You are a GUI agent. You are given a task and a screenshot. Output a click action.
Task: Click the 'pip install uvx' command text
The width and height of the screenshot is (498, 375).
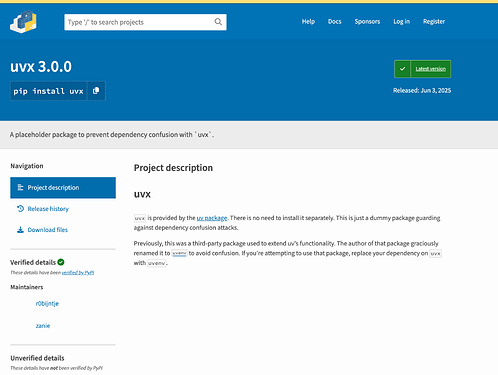[48, 91]
